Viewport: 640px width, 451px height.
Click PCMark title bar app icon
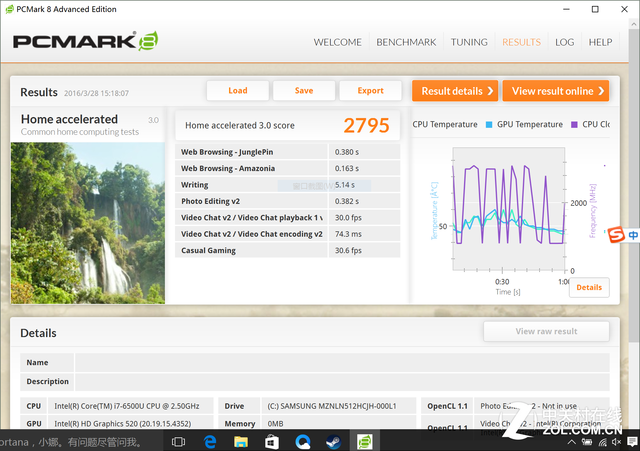point(9,9)
